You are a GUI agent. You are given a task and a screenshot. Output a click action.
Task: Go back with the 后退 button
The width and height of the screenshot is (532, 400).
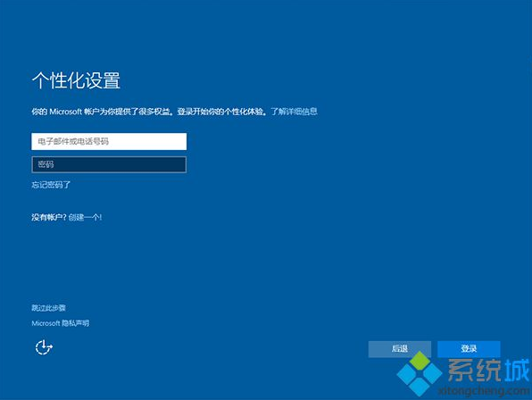tap(400, 349)
